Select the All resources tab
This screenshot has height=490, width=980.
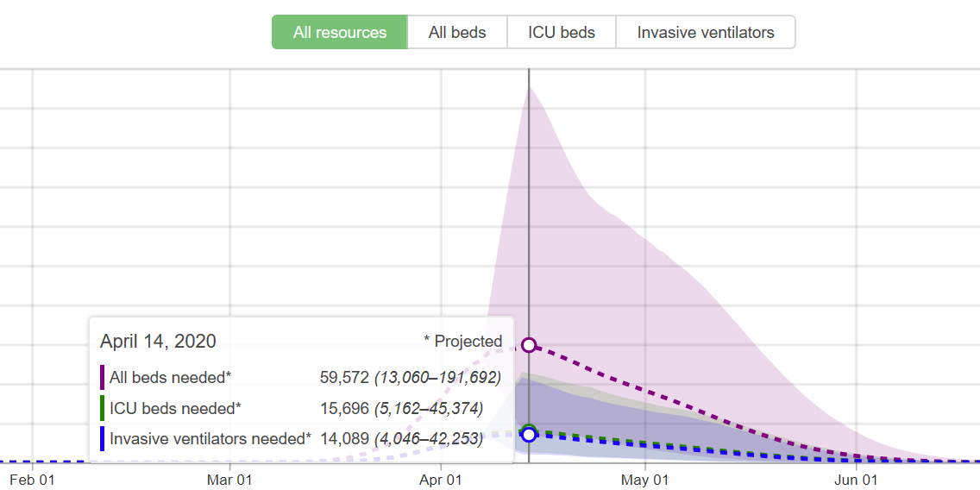(x=340, y=33)
